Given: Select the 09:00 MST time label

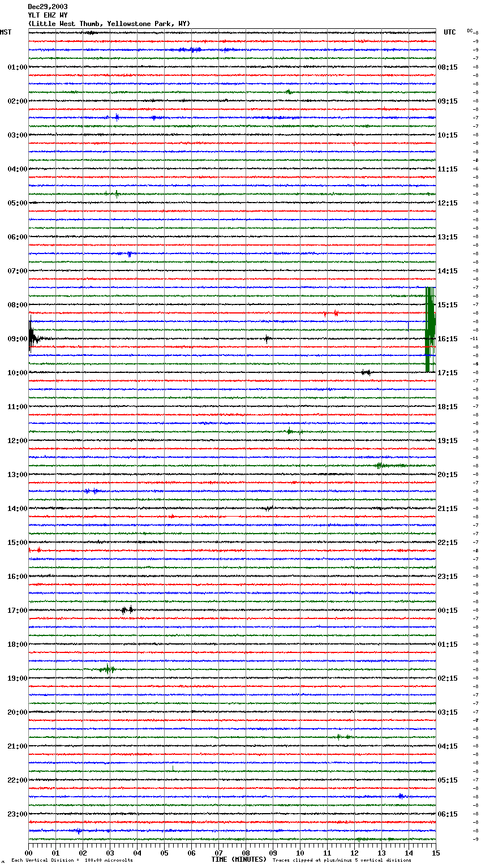Looking at the screenshot, I should (x=18, y=339).
